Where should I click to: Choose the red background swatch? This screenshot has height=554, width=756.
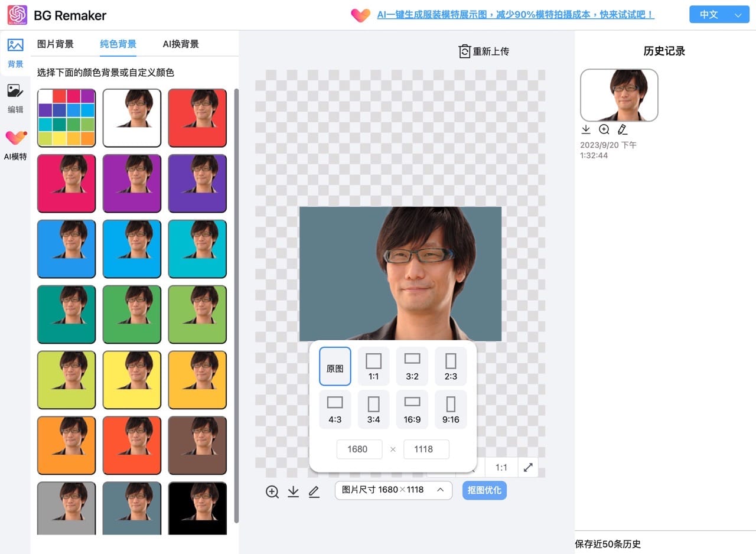[197, 118]
